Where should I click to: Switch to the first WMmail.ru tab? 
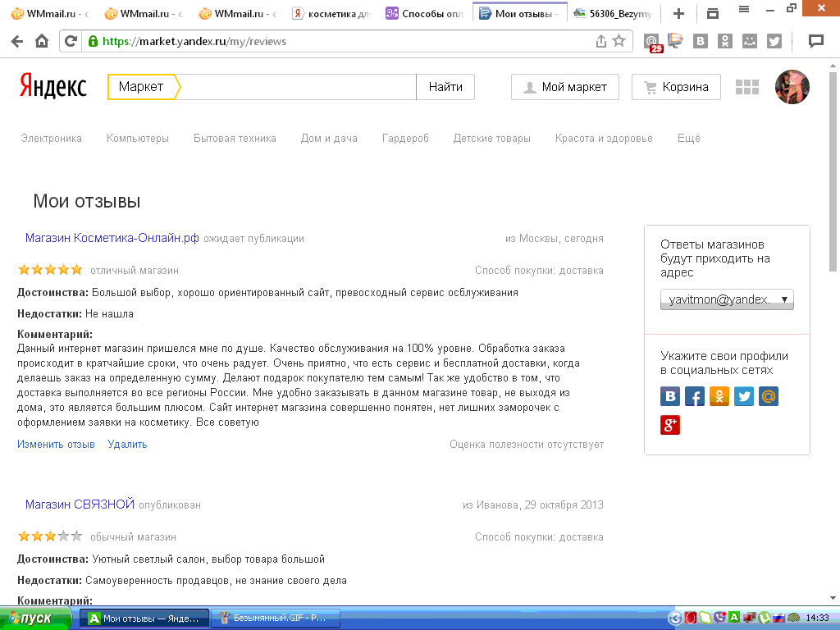click(x=50, y=14)
